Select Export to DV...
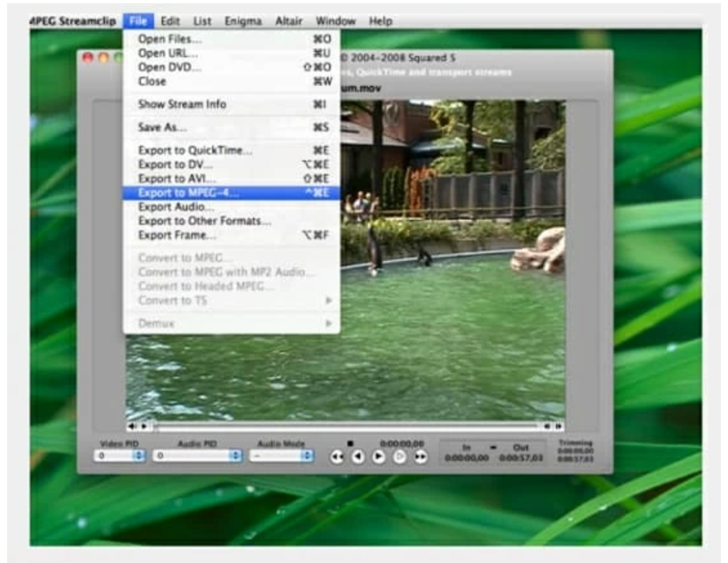The image size is (728, 563). pos(231,164)
